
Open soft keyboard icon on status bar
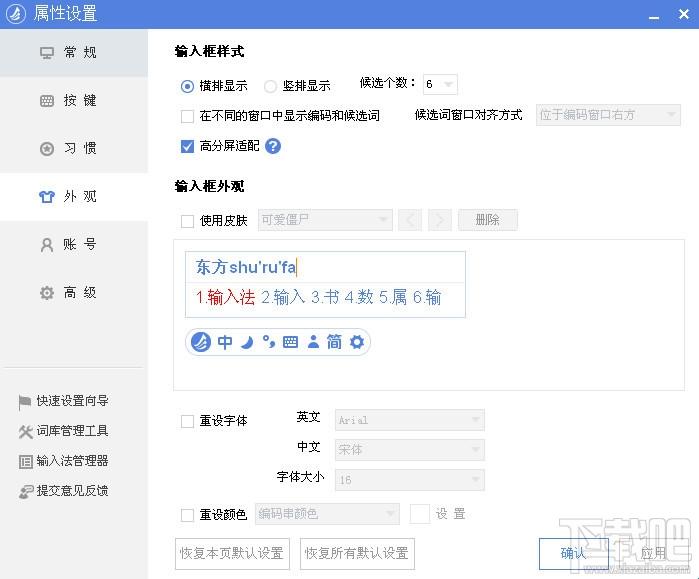tap(290, 342)
